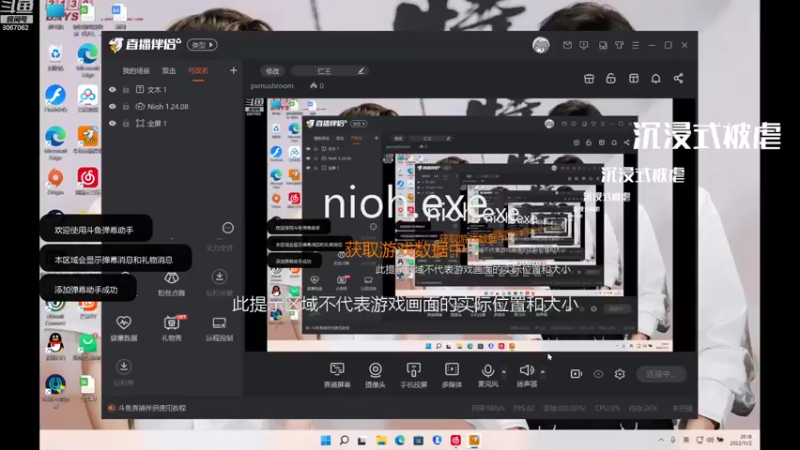
Task: Toggle lock on the Nioh 1.24.08 layer
Action: click(x=126, y=106)
